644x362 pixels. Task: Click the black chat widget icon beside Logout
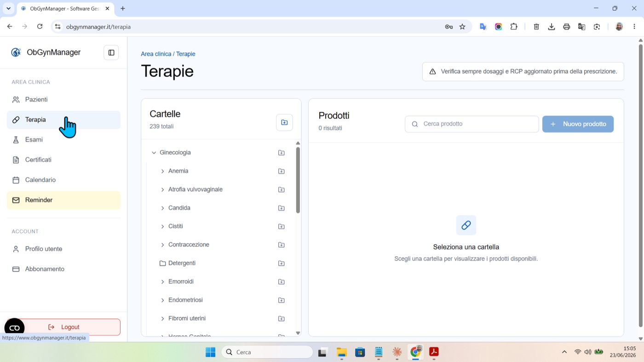[14, 328]
